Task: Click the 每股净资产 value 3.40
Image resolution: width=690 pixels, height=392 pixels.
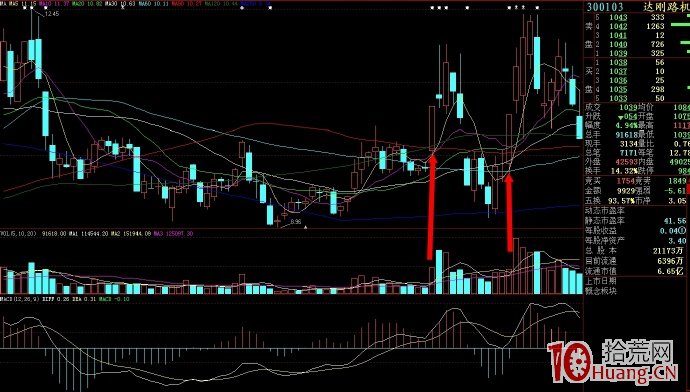Action: [x=678, y=240]
